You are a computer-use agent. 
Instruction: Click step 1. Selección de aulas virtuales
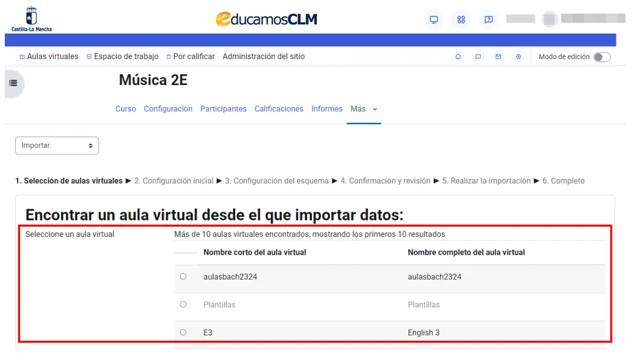(69, 181)
